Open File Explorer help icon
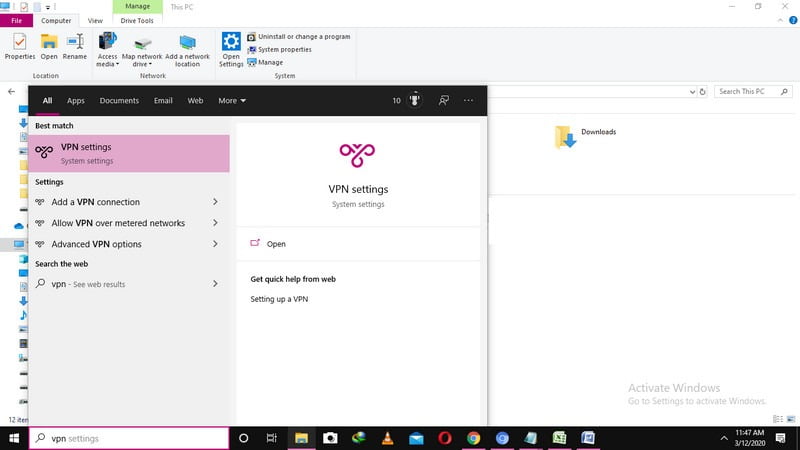Image resolution: width=800 pixels, height=450 pixels. click(793, 20)
